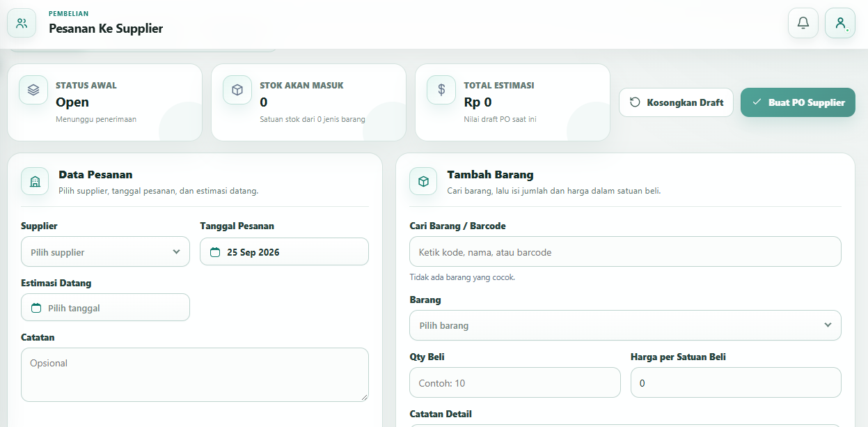This screenshot has height=427, width=868.
Task: Click the Harga per Satuan Beli field
Action: click(x=736, y=382)
